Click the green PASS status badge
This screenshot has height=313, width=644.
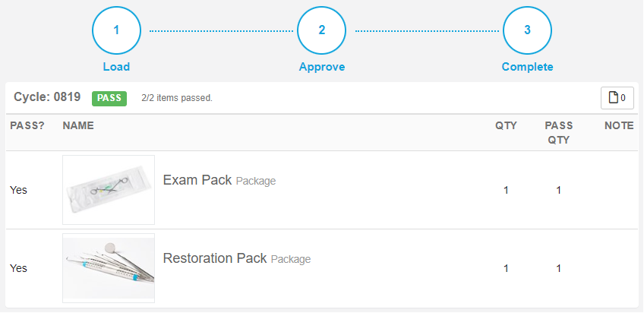[x=109, y=99]
